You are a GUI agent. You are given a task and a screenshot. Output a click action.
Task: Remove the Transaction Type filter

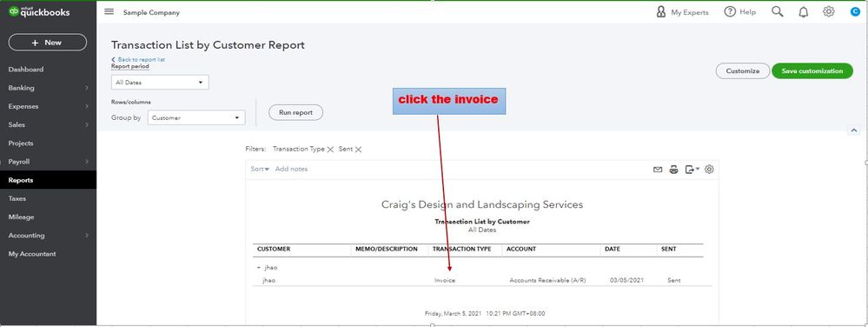click(x=330, y=150)
